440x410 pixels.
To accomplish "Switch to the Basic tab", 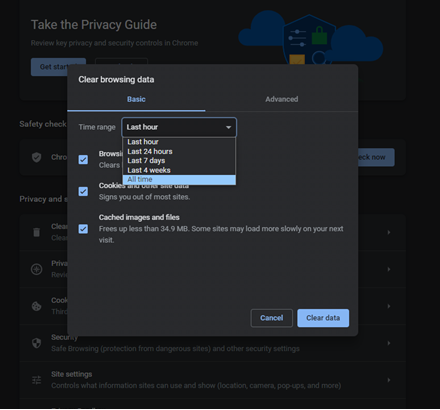I will [136, 99].
